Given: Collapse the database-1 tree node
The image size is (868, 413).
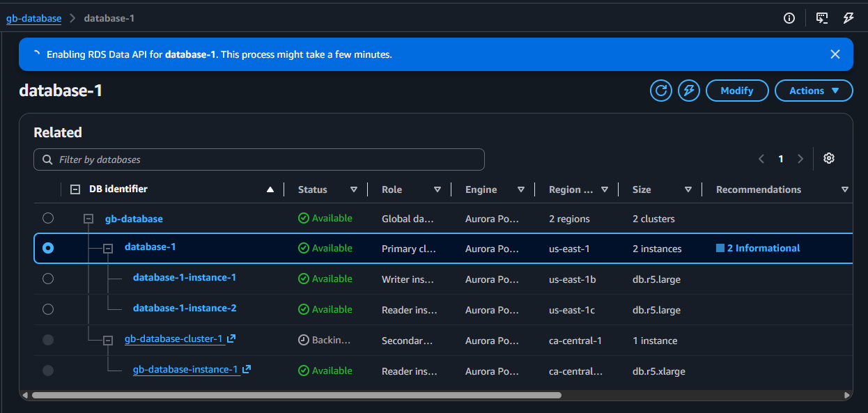Looking at the screenshot, I should click(108, 249).
